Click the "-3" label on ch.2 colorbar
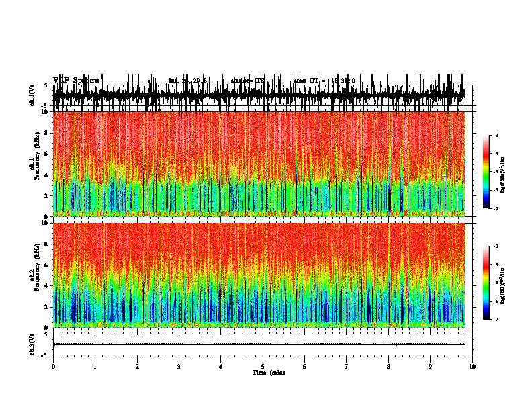The width and height of the screenshot is (532, 411). [495, 246]
